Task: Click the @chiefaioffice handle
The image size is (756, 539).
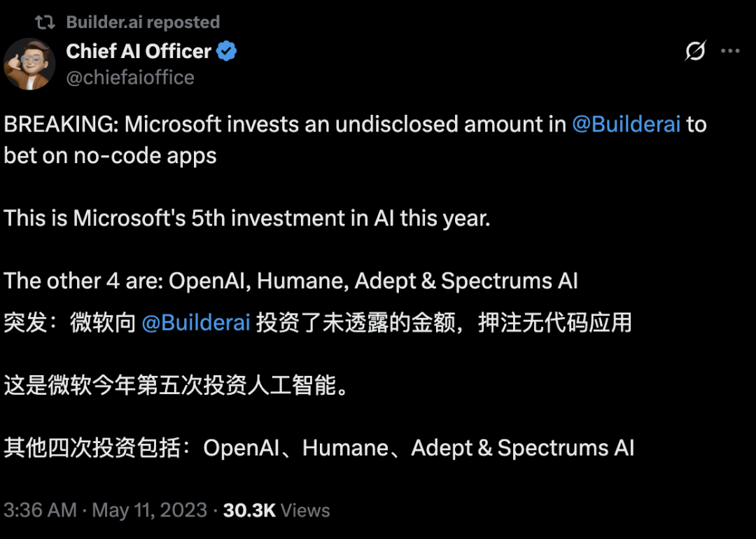Action: coord(130,77)
